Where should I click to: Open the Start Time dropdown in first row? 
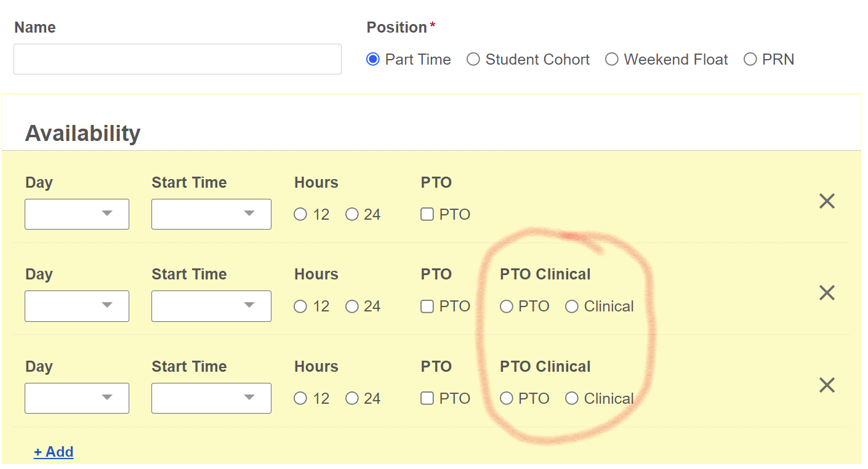point(211,214)
